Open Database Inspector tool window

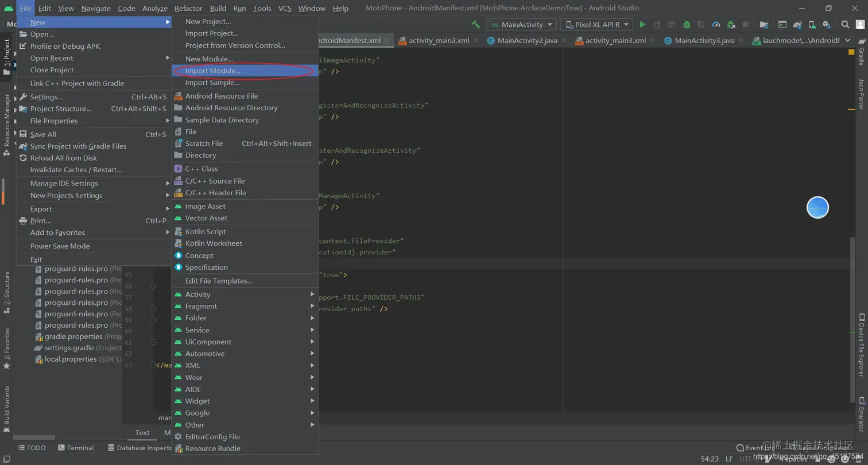click(x=139, y=448)
